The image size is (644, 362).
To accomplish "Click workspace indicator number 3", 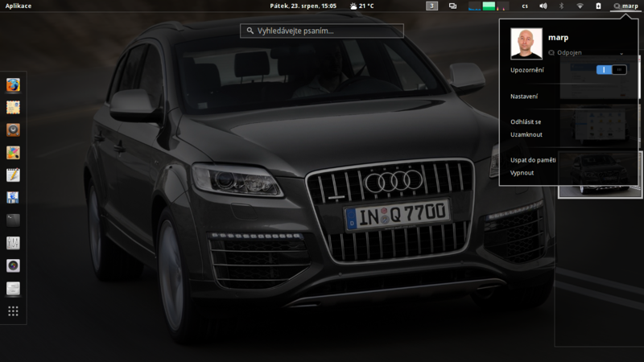I will [431, 6].
